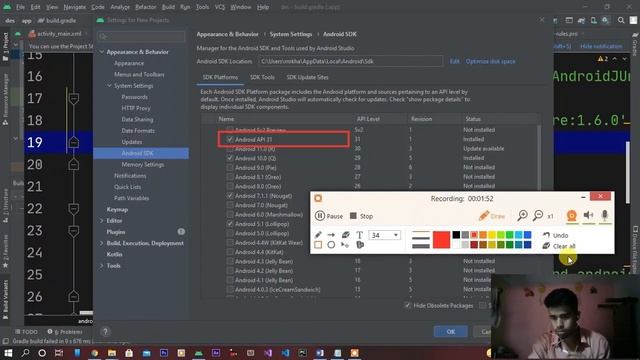The width and height of the screenshot is (640, 360).
Task: Open File Explorer from the taskbar
Action: coord(111,353)
